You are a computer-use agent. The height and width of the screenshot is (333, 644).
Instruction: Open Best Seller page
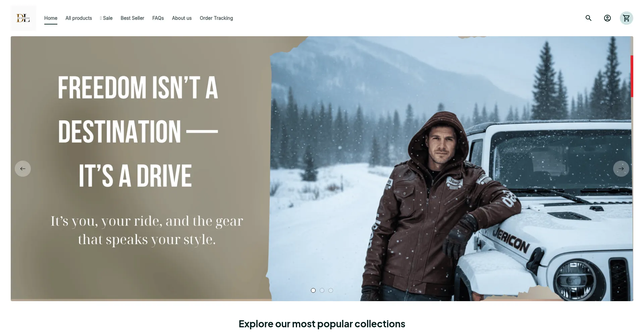click(x=132, y=18)
